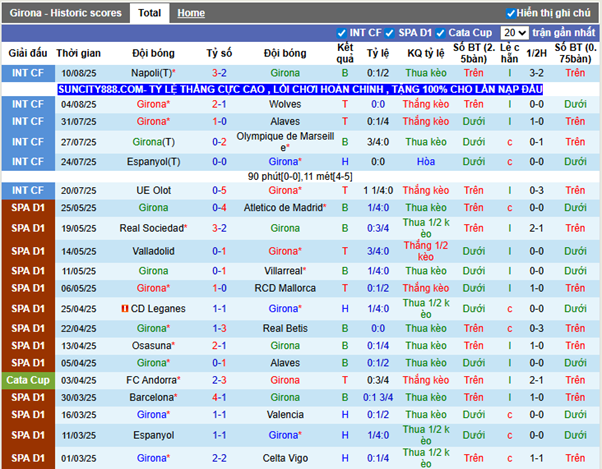
Task: Click Valencia team name
Action: [285, 415]
